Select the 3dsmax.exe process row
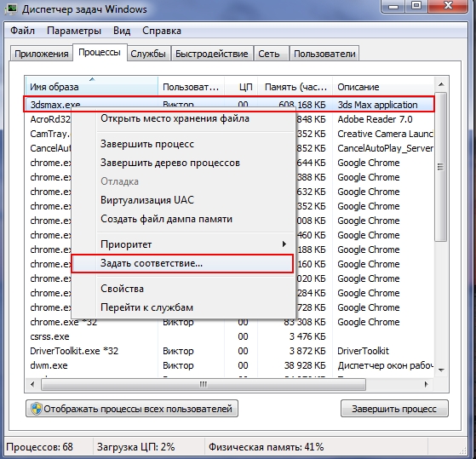The image size is (476, 459). 229,105
